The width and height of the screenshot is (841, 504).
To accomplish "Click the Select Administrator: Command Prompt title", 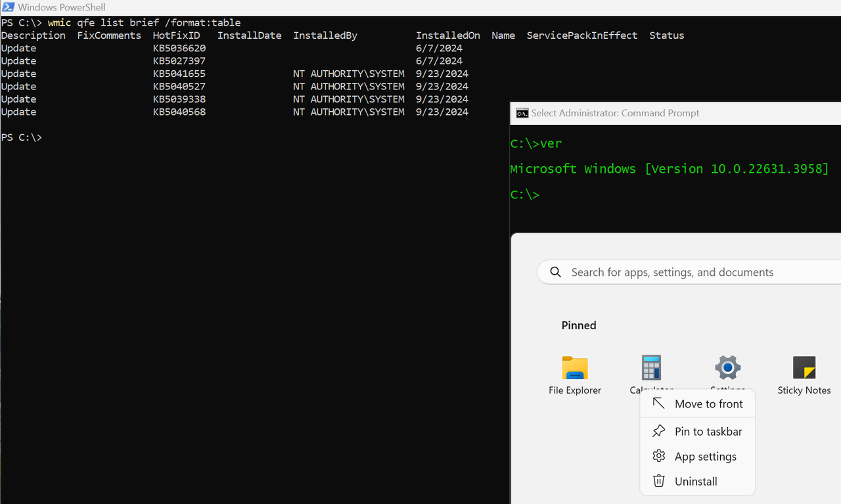I will [x=615, y=113].
